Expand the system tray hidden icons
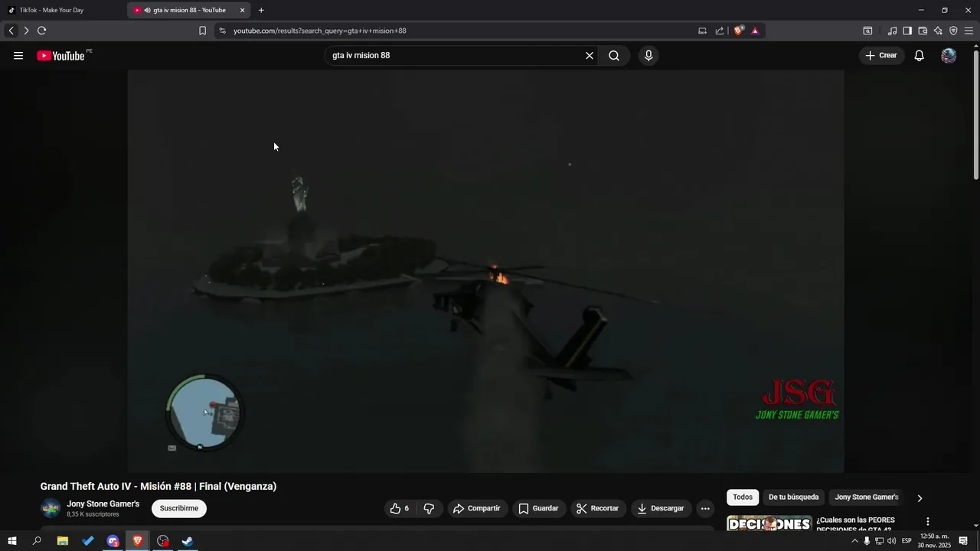Viewport: 980px width, 551px height. (854, 541)
